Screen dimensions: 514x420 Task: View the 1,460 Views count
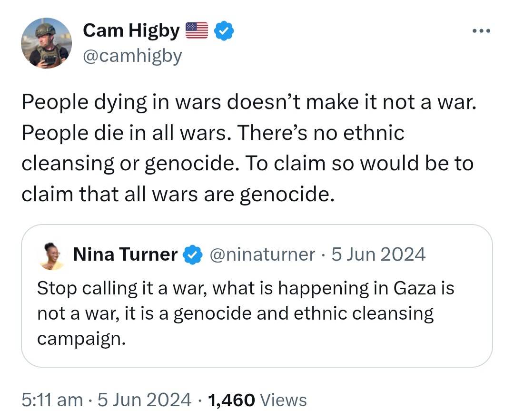(x=257, y=400)
